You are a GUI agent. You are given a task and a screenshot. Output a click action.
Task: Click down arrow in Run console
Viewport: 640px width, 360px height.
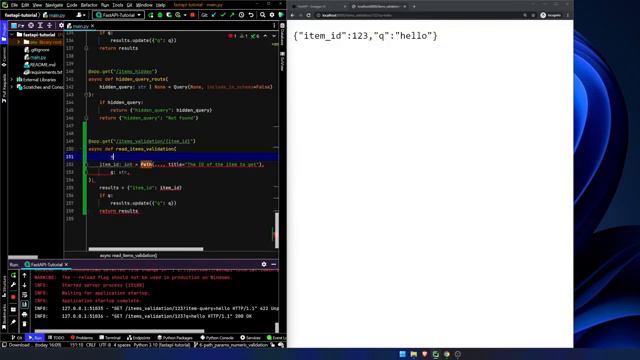24,285
